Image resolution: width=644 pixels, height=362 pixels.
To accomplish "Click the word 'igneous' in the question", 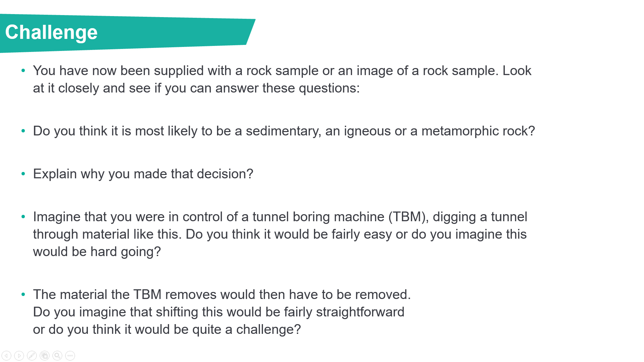I will [367, 131].
